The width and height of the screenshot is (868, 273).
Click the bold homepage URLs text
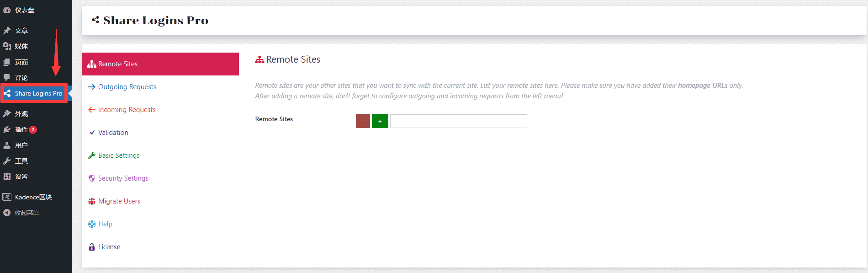pos(703,86)
